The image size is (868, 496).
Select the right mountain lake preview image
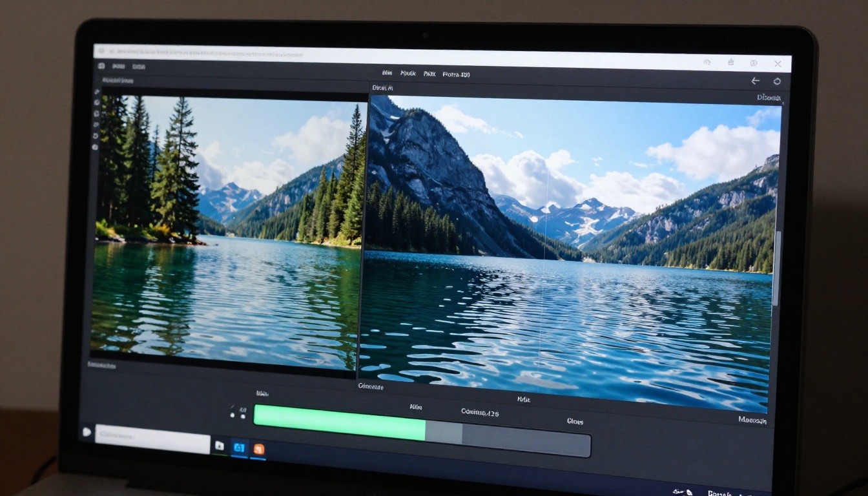pos(570,253)
